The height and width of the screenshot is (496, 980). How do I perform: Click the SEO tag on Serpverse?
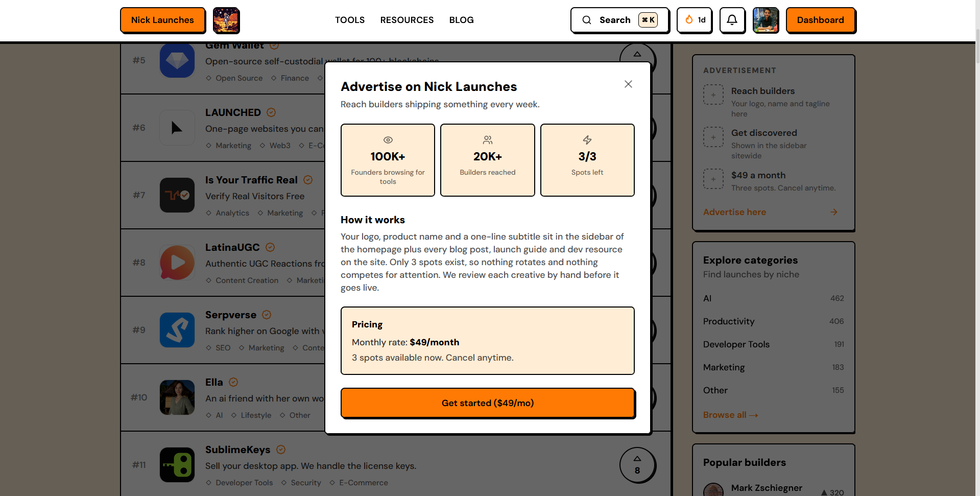tap(218, 348)
